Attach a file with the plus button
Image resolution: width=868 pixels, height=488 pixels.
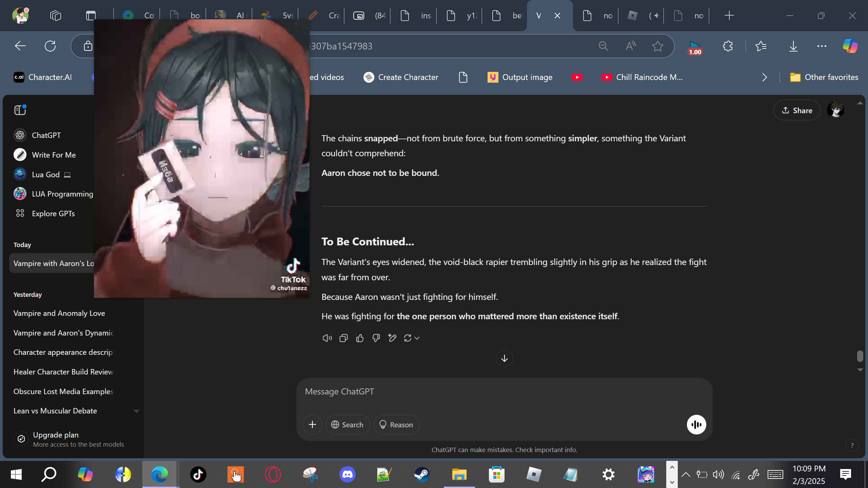pyautogui.click(x=312, y=425)
